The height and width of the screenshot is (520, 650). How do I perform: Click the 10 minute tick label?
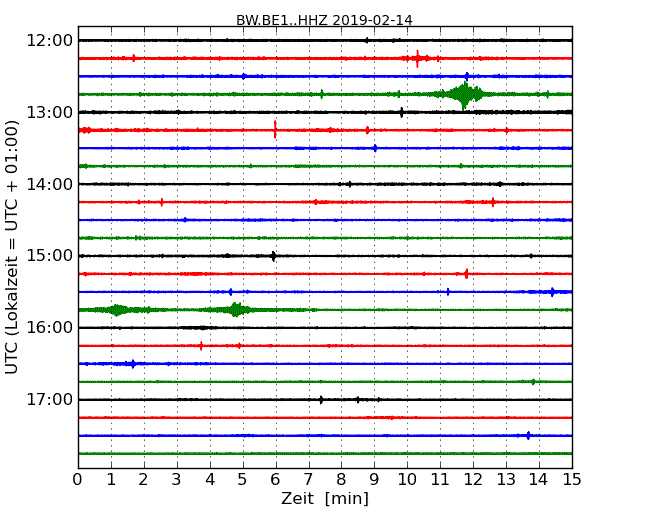[407, 479]
